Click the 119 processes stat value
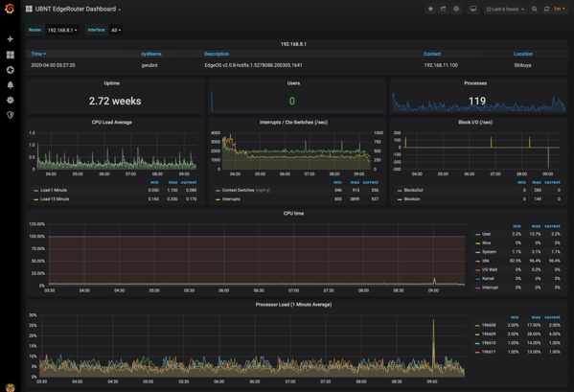Image resolution: width=574 pixels, height=392 pixels. tap(477, 101)
